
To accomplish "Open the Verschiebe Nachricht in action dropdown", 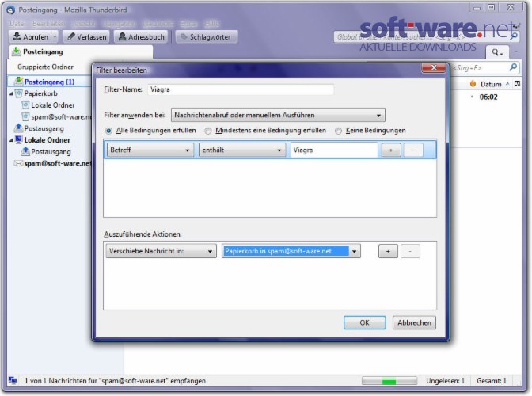I will coord(161,251).
